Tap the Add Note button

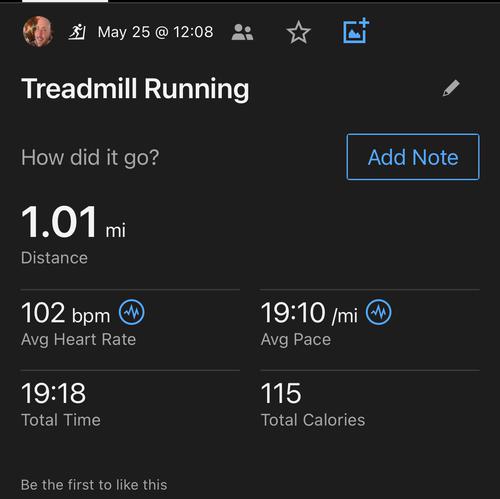[413, 157]
